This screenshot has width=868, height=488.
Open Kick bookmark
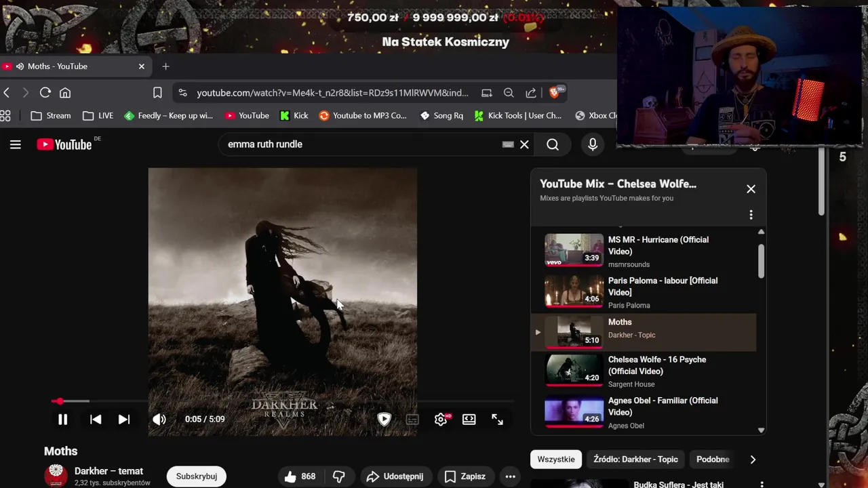pos(294,116)
